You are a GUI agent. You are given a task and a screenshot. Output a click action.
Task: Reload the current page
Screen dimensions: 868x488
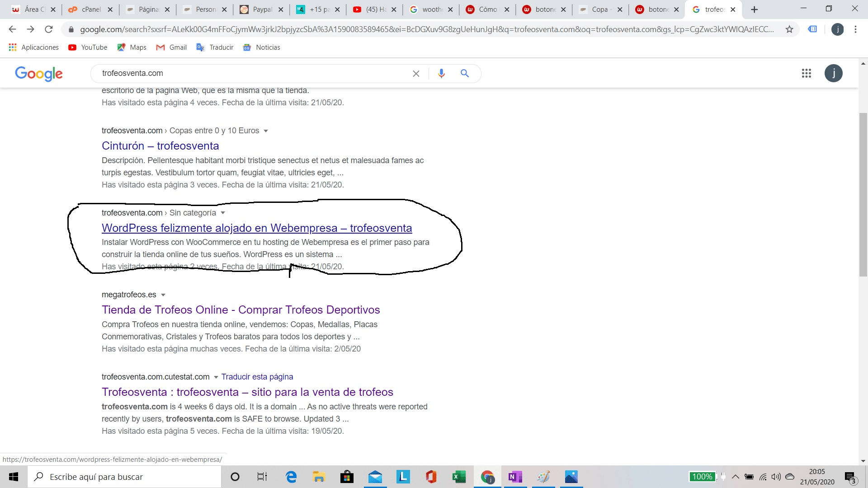[x=48, y=29]
